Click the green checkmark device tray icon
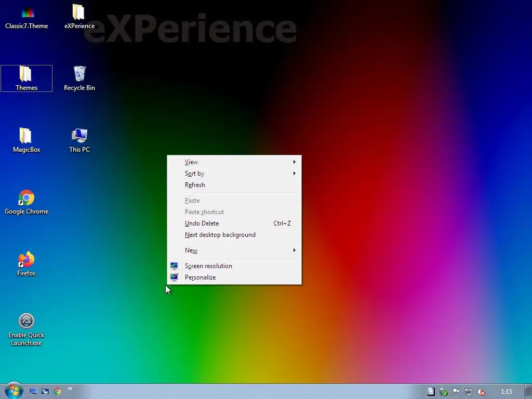The height and width of the screenshot is (399, 532). (x=444, y=392)
